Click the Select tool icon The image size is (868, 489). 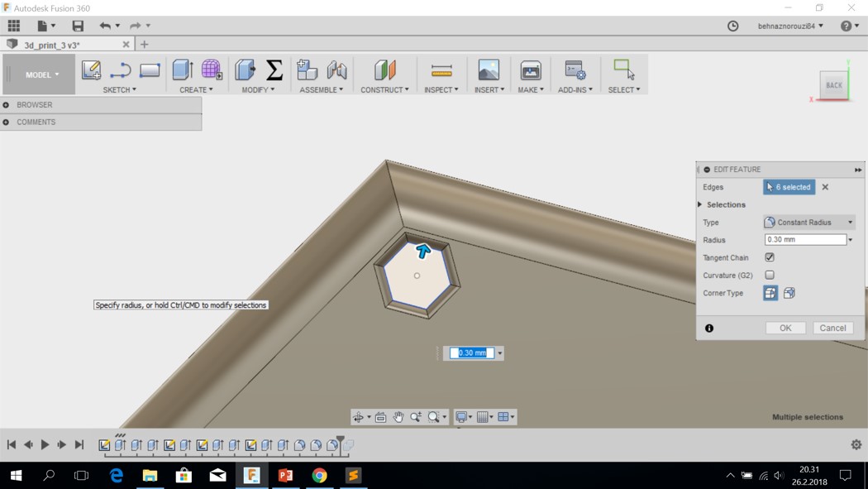624,70
